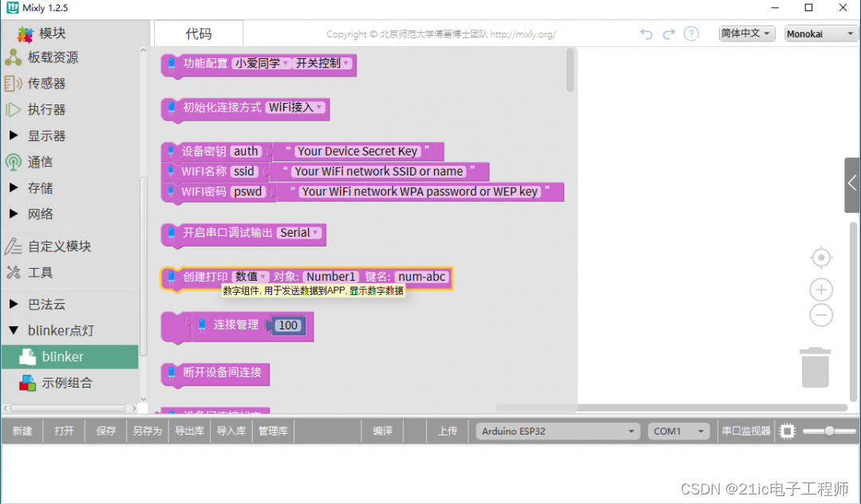Viewport: 861px width, 504px height.
Task: Click the 打开 button
Action: pyautogui.click(x=65, y=431)
